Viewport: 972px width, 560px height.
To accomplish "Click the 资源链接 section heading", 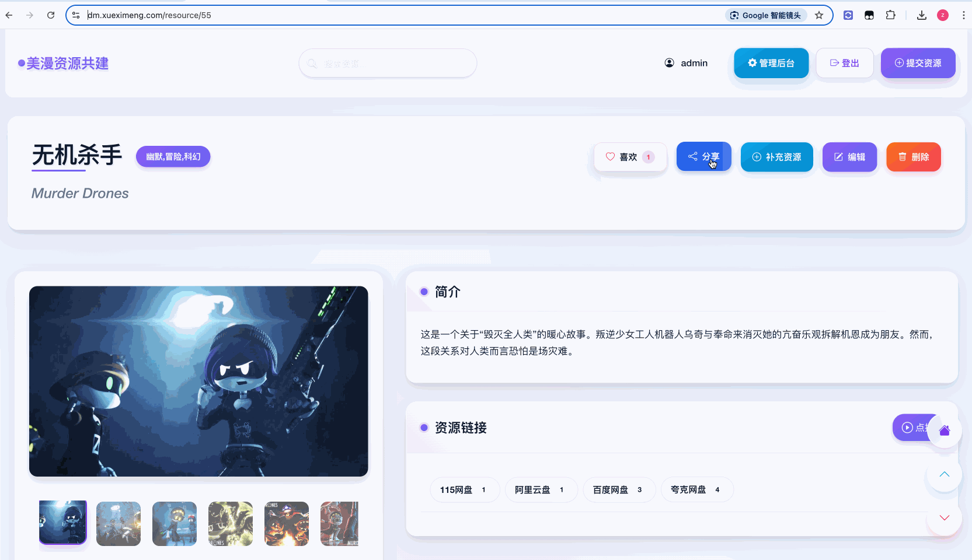I will pos(461,428).
